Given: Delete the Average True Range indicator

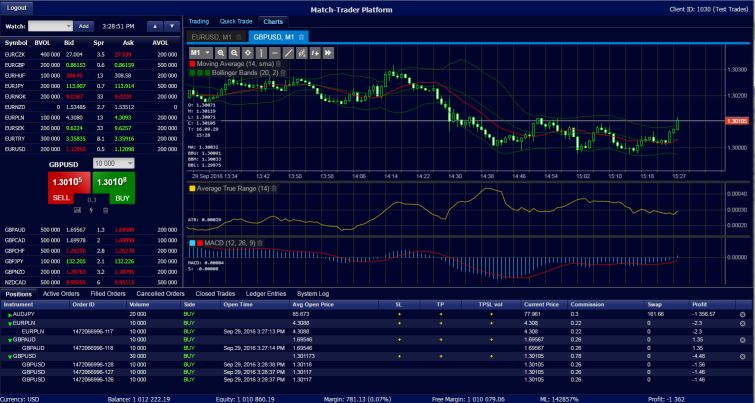Looking at the screenshot, I should tap(273, 189).
